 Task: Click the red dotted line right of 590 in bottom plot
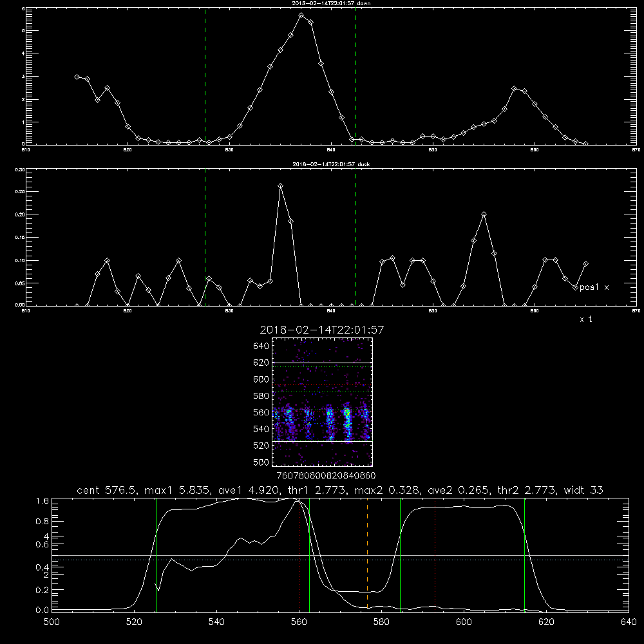435,554
